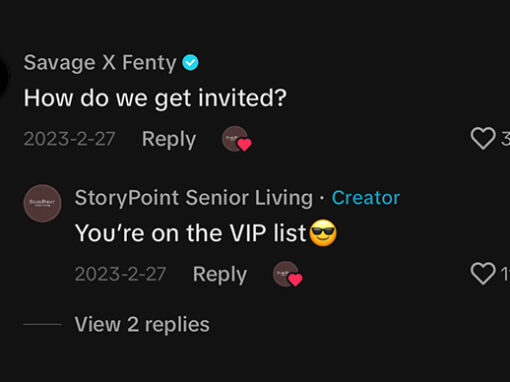510x382 pixels.
Task: Click the line beside View 2 replies
Action: [x=42, y=324]
